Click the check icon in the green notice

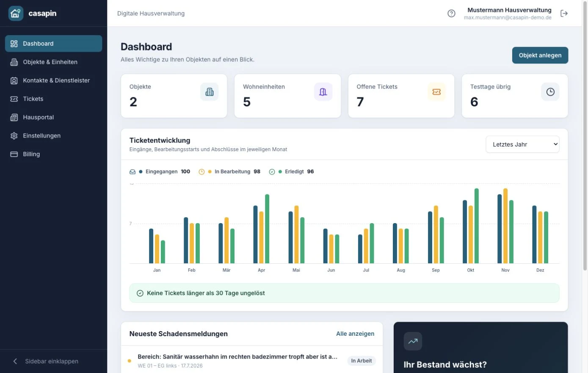click(140, 293)
